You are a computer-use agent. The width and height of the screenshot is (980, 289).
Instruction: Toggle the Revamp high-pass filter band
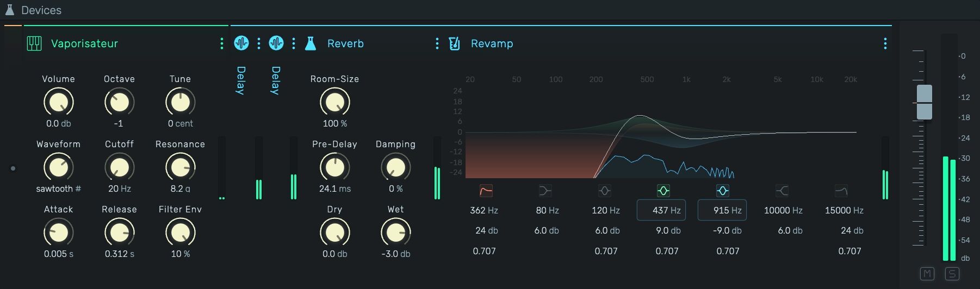[x=486, y=191]
